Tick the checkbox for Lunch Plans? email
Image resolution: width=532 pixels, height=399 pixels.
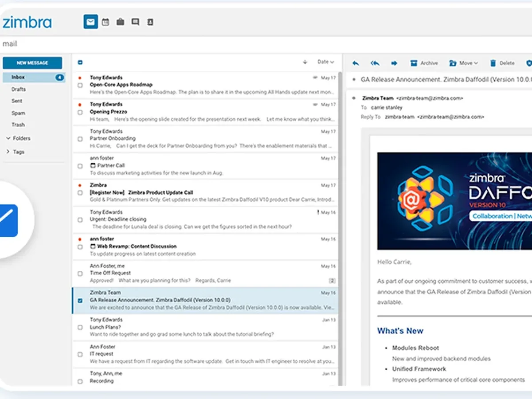tap(80, 327)
